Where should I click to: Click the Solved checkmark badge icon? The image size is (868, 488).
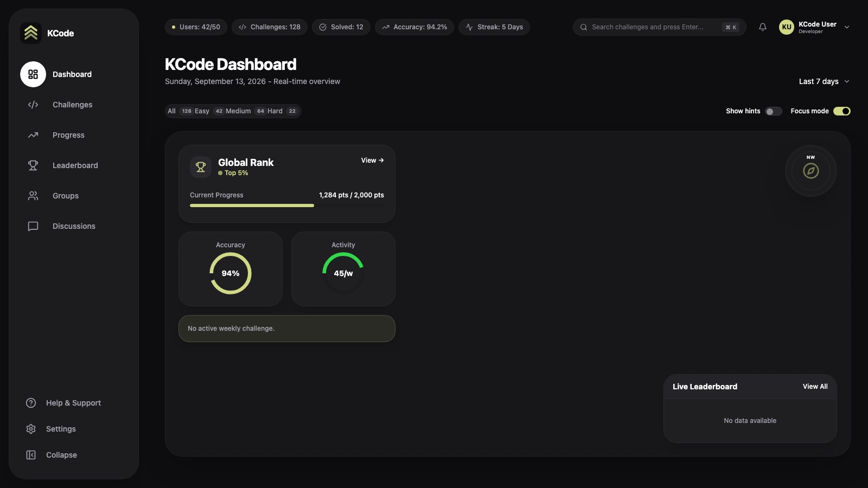(323, 27)
